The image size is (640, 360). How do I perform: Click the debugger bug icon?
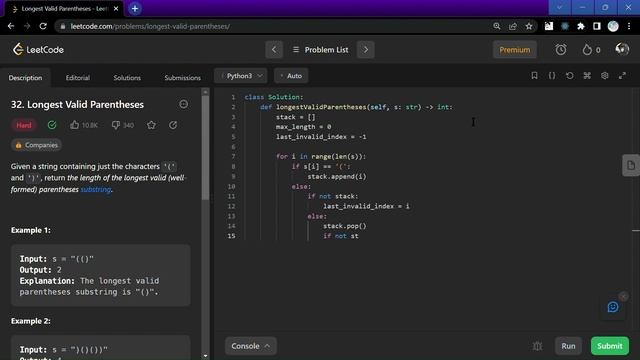pos(538,346)
